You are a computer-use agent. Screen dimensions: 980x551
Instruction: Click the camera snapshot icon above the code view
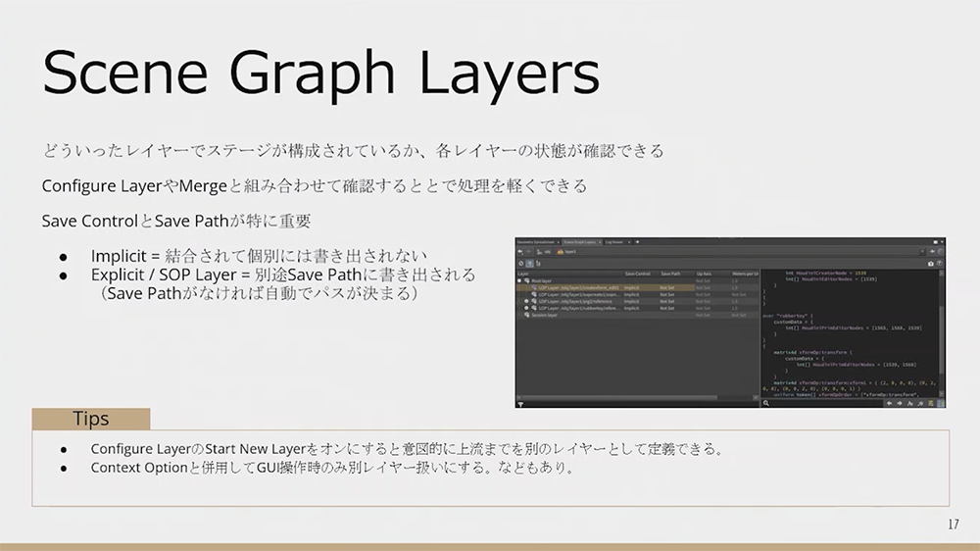(931, 263)
